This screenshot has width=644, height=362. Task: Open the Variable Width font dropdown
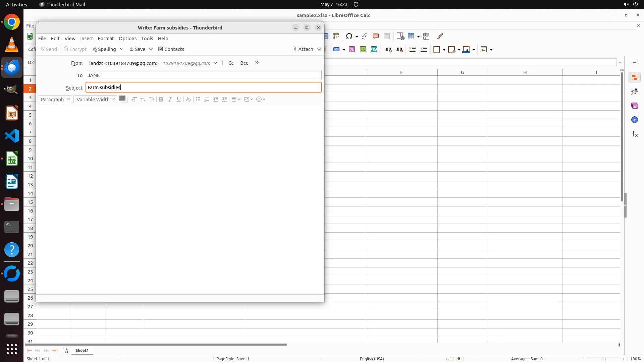coord(95,99)
